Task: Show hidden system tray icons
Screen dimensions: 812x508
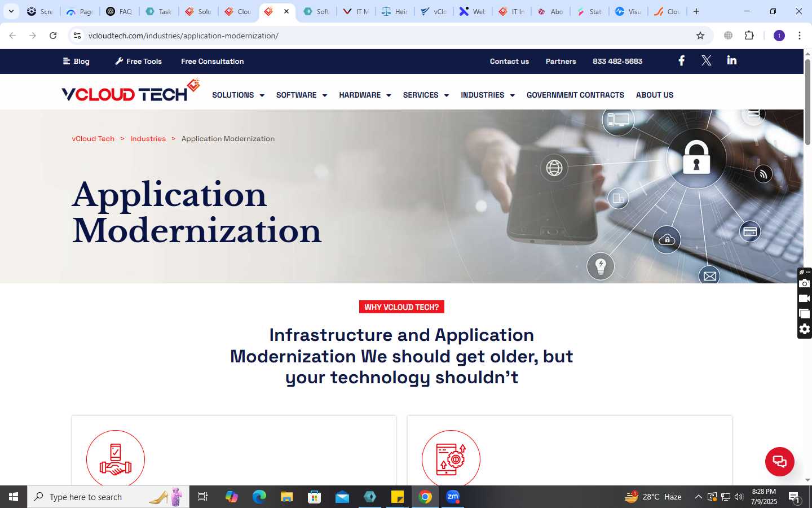Action: coord(698,497)
